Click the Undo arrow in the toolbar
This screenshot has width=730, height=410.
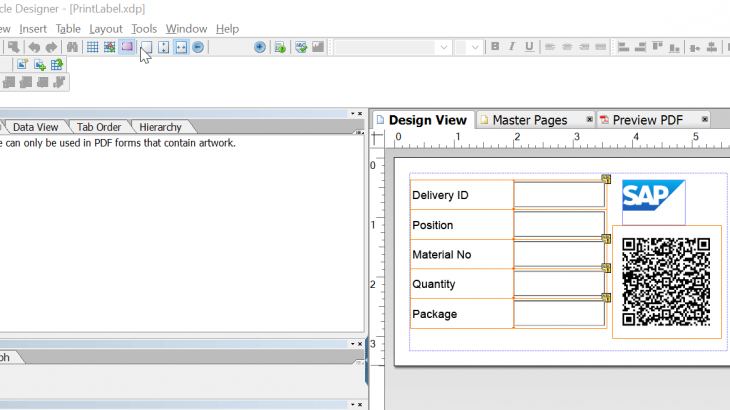[34, 47]
